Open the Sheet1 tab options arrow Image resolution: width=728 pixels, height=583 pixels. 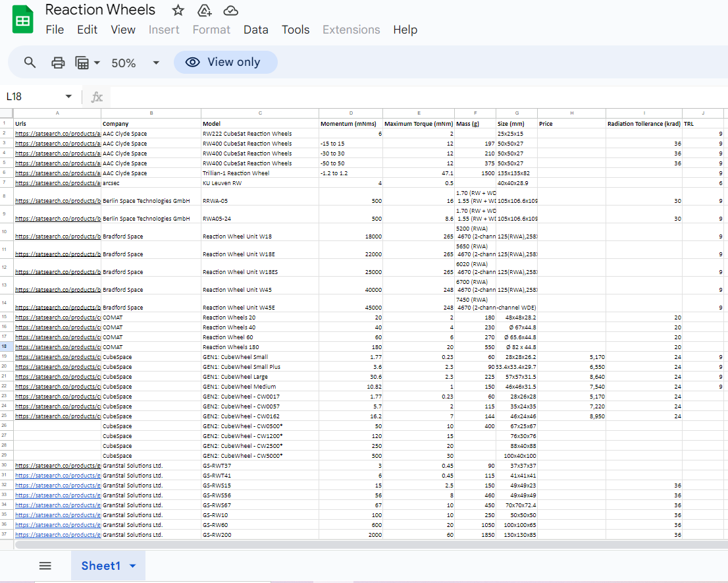[133, 565]
